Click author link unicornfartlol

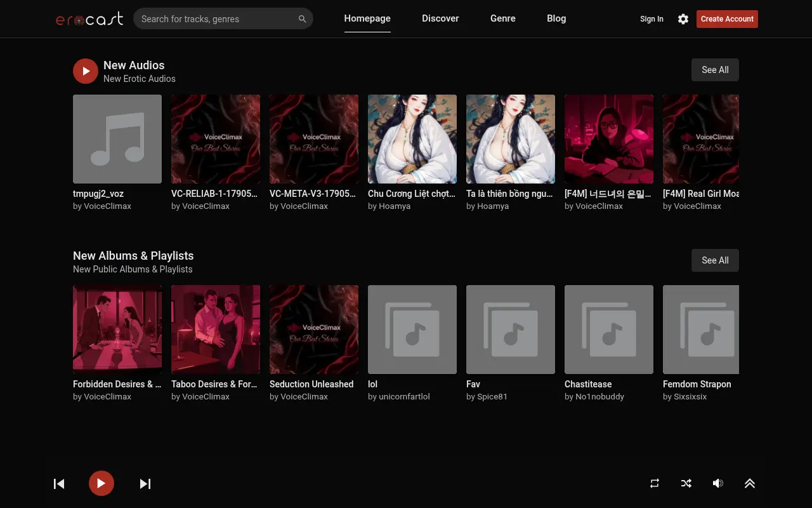pos(404,397)
